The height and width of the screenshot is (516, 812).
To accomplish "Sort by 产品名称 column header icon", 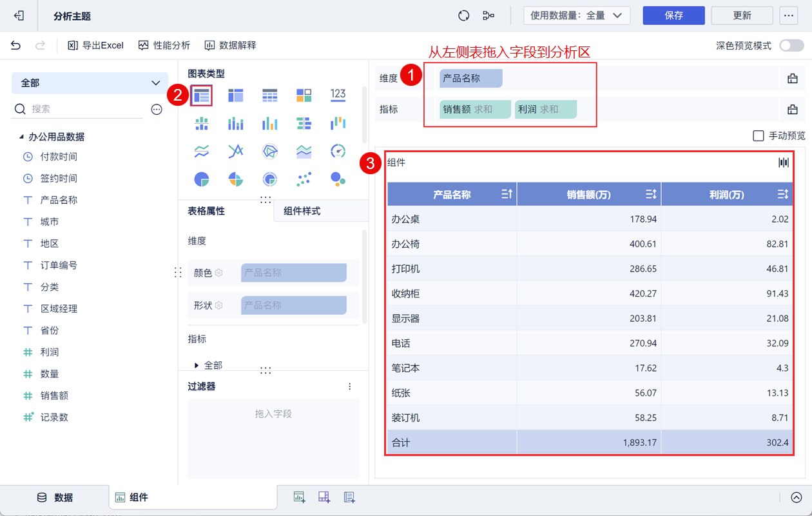I will pos(507,194).
